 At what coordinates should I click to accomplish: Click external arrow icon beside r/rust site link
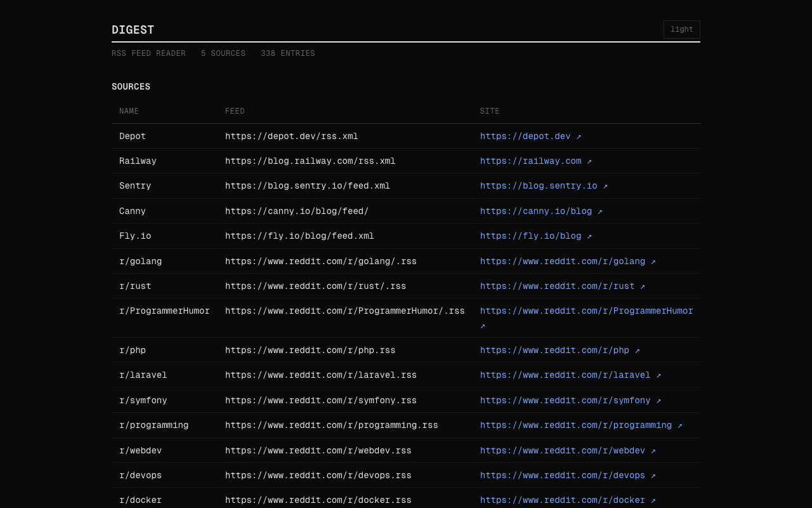pyautogui.click(x=643, y=286)
